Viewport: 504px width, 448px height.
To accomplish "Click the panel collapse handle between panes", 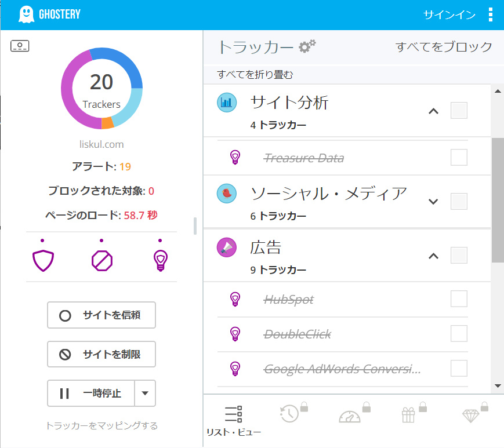I will [195, 226].
